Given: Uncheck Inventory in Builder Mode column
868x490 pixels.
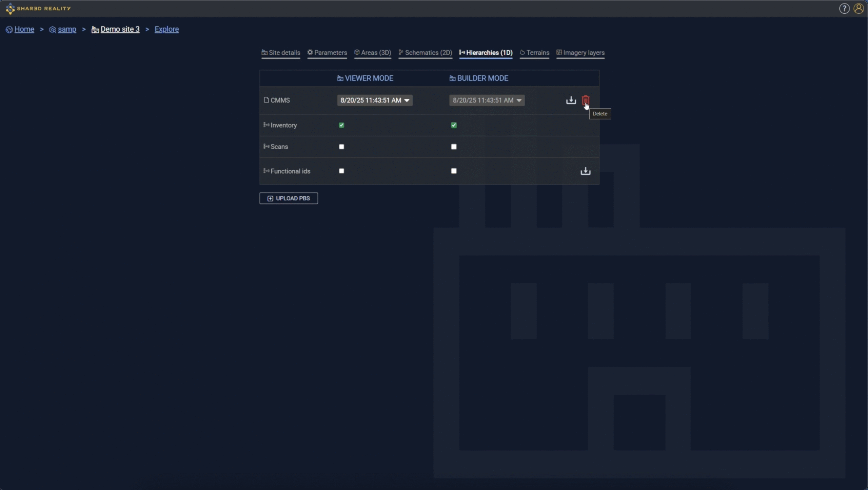Looking at the screenshot, I should [454, 125].
